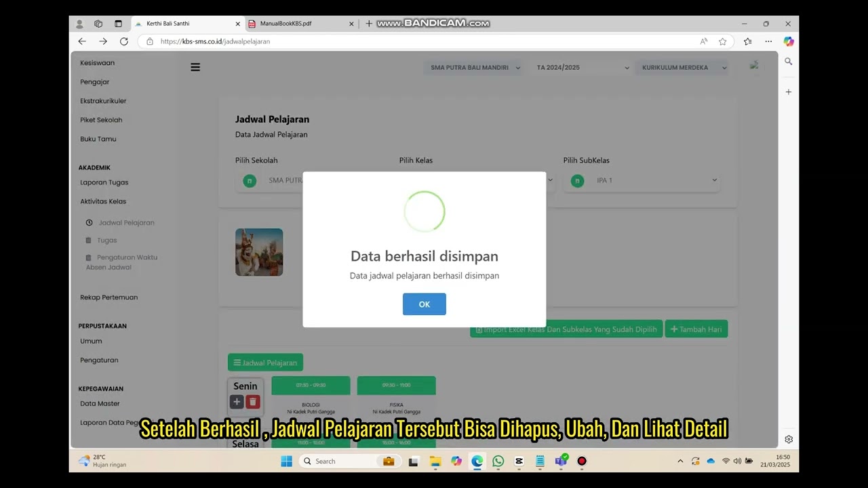
Task: Open Edge sidebar search icon
Action: [789, 61]
